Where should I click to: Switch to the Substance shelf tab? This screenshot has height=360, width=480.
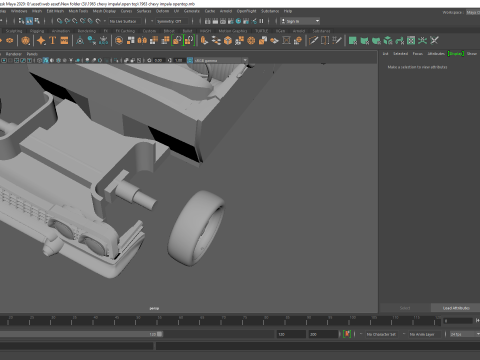pyautogui.click(x=321, y=31)
